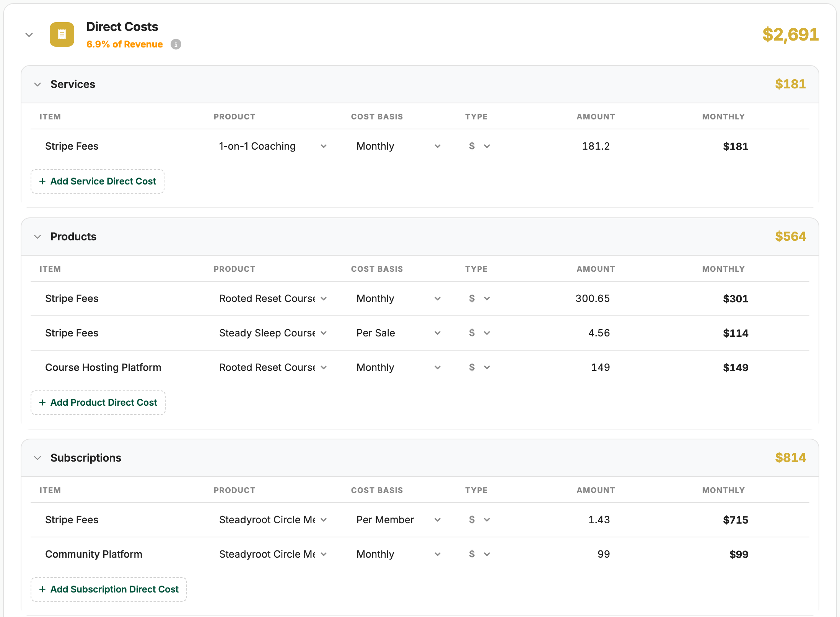Screen dimensions: 840x617
Task: Open product dropdown for Community Platform row
Action: (x=273, y=554)
